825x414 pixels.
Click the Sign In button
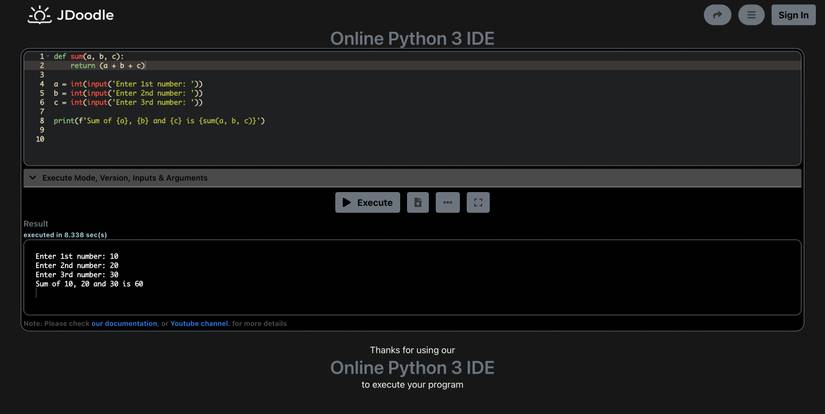(793, 15)
